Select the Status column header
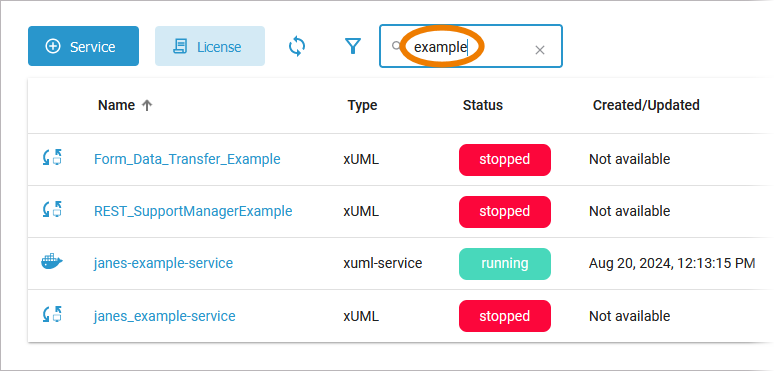This screenshot has width=775, height=371. click(482, 105)
